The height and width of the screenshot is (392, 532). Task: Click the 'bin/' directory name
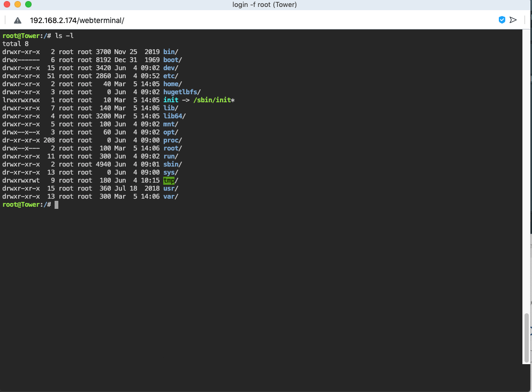click(171, 52)
